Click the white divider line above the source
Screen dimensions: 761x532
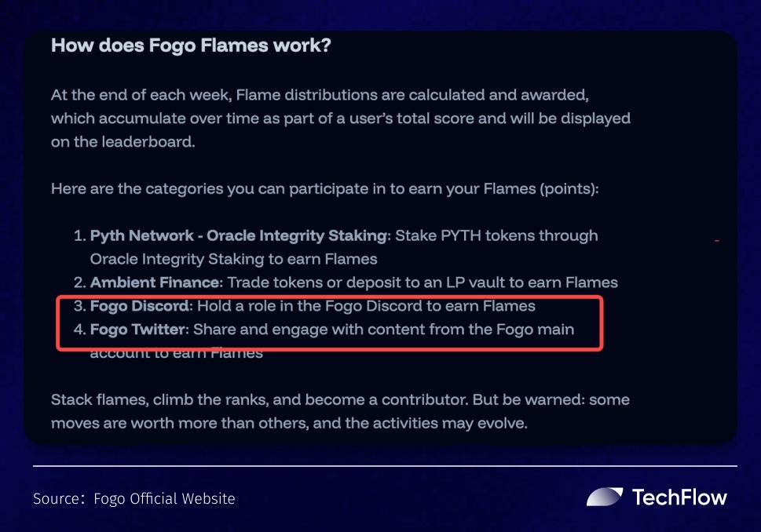[385, 466]
